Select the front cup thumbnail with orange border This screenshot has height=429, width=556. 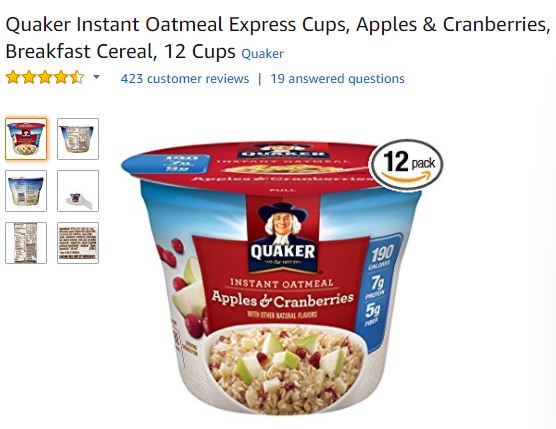(x=26, y=139)
